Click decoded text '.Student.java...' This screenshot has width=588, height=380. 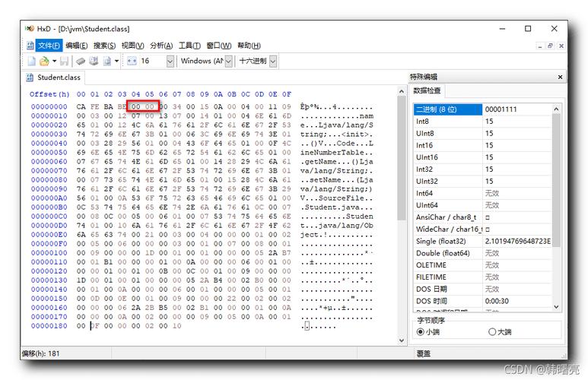[x=337, y=207]
